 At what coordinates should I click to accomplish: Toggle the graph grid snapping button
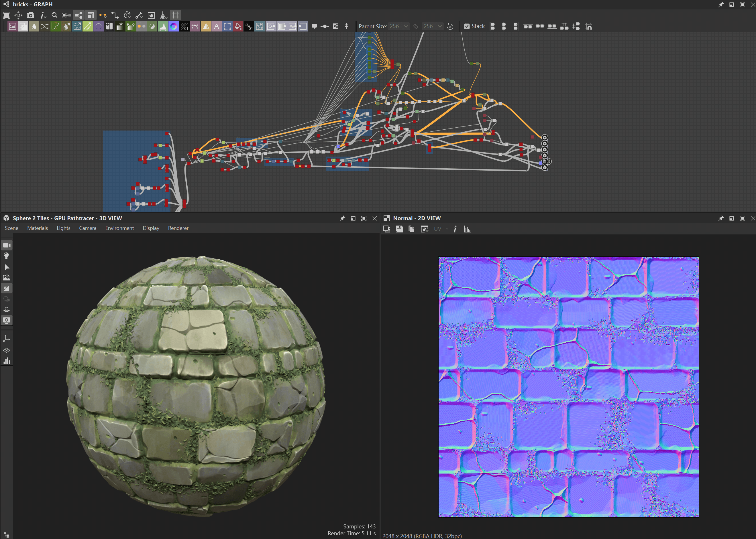[175, 15]
